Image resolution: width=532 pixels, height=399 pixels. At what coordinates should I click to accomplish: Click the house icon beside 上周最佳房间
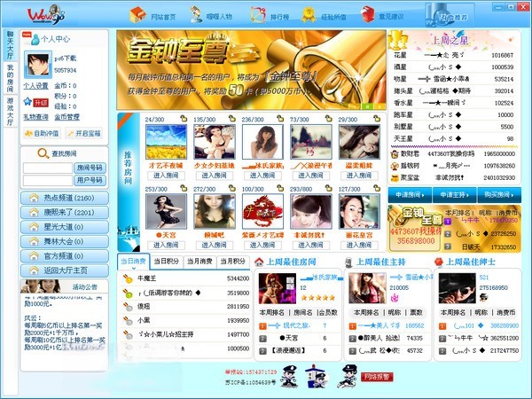(x=259, y=262)
